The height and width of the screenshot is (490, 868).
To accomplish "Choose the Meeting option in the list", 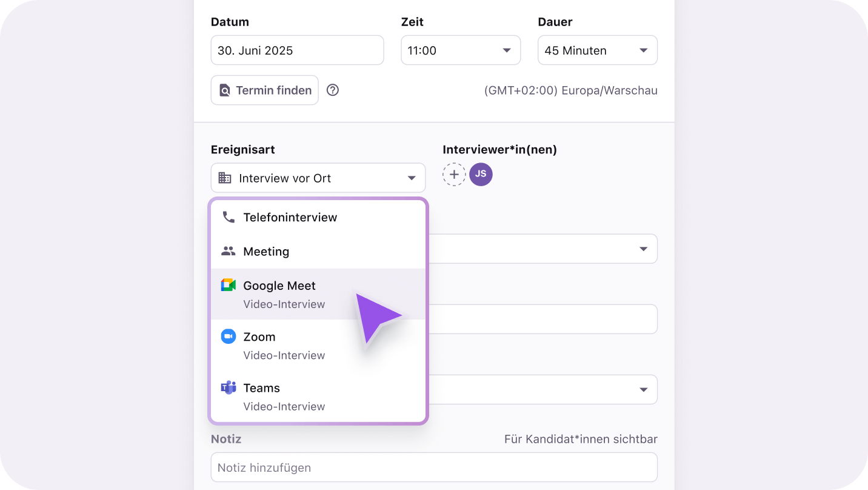I will tap(267, 251).
